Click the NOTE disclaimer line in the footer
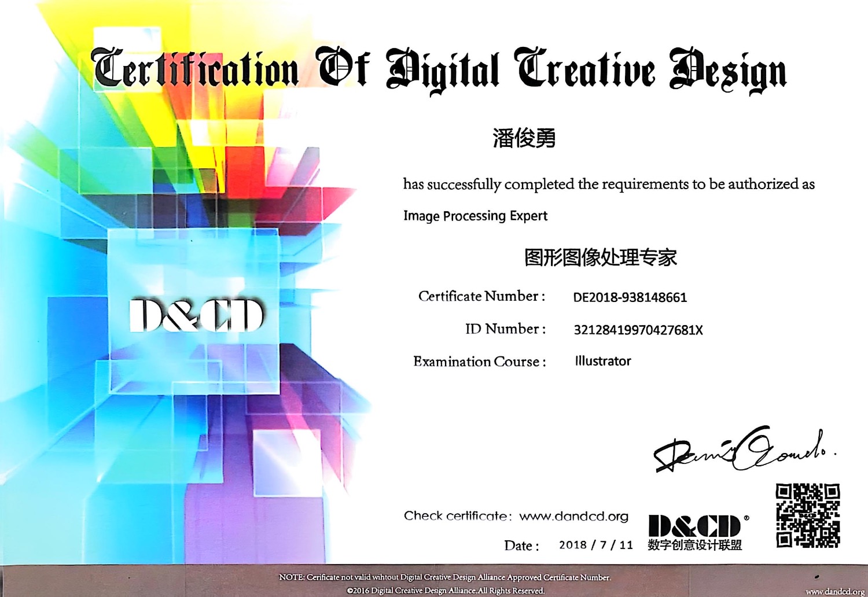Image resolution: width=868 pixels, height=597 pixels. pyautogui.click(x=444, y=577)
